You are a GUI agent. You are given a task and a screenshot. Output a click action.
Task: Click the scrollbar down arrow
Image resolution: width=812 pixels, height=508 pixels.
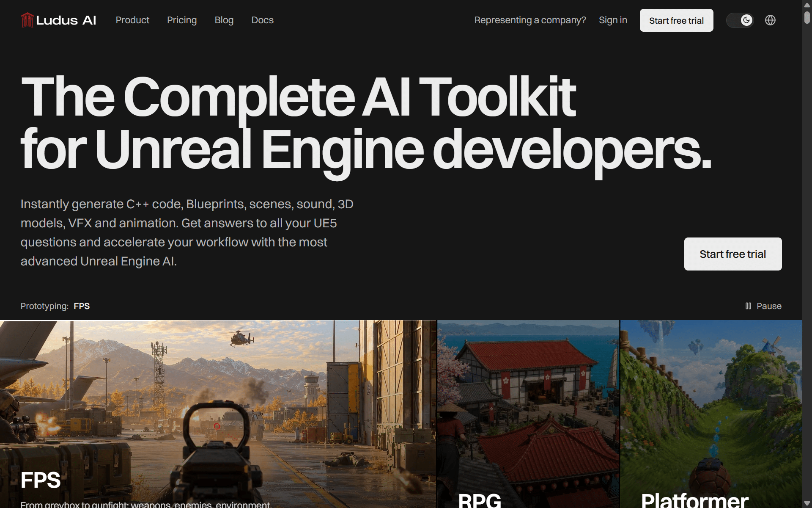(807, 503)
